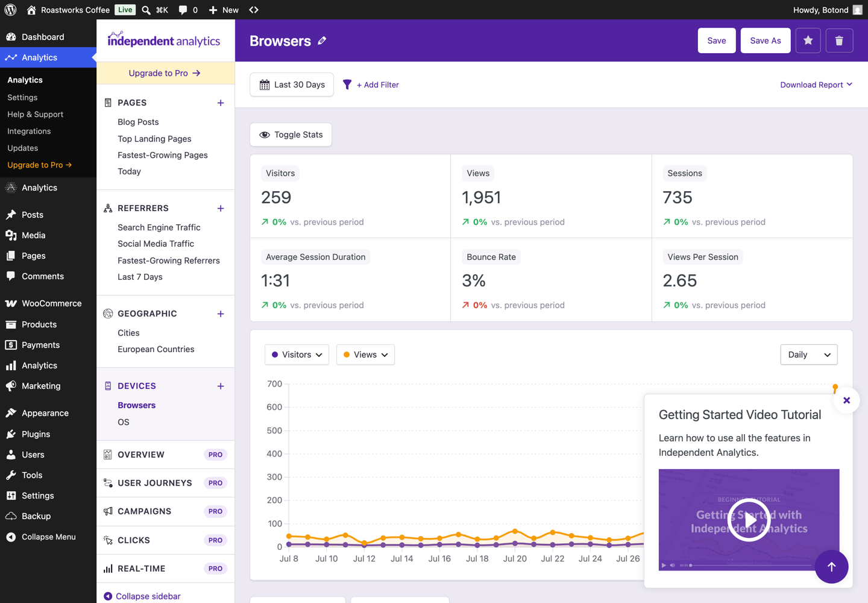Click Upgrade to Pro banner
The image size is (868, 603).
(x=165, y=73)
